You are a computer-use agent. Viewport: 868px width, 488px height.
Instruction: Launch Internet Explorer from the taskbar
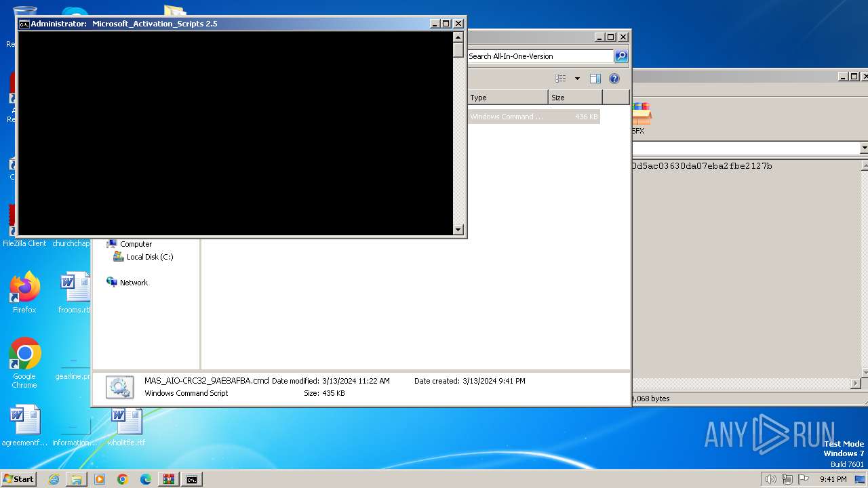54,479
